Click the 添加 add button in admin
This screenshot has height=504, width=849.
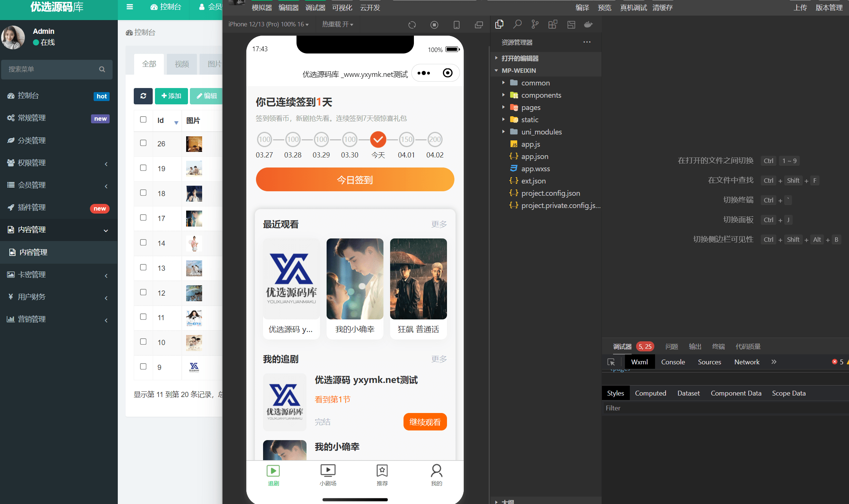[x=171, y=96]
